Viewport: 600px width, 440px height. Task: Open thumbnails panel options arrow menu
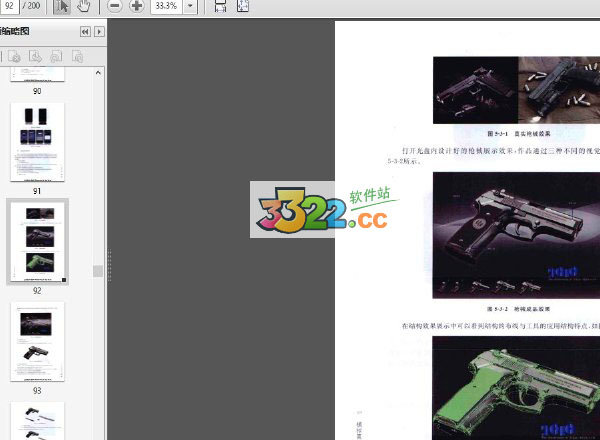(x=99, y=32)
